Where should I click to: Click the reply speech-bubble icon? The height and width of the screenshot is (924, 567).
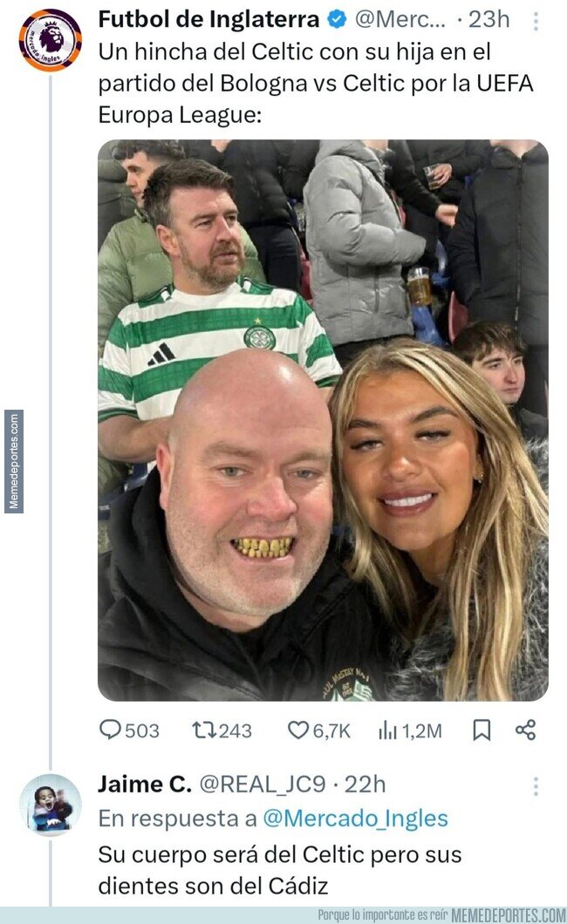pyautogui.click(x=111, y=730)
